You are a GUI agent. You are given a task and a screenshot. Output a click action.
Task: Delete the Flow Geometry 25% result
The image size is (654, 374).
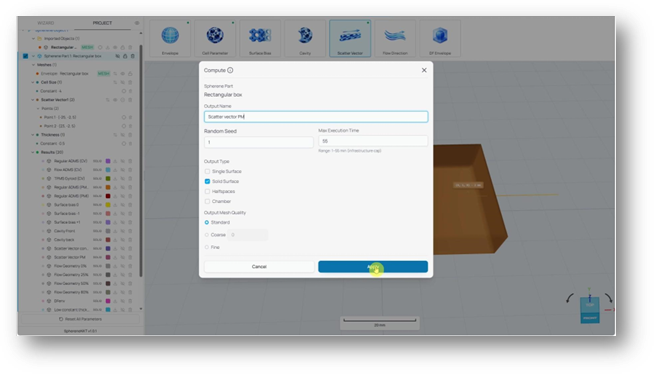click(x=130, y=275)
